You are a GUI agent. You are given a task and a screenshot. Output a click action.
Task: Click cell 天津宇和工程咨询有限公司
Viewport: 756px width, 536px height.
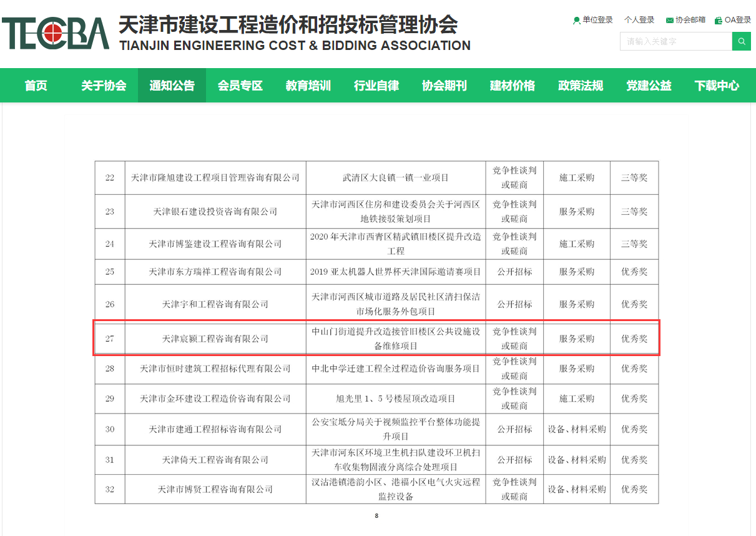pyautogui.click(x=215, y=304)
